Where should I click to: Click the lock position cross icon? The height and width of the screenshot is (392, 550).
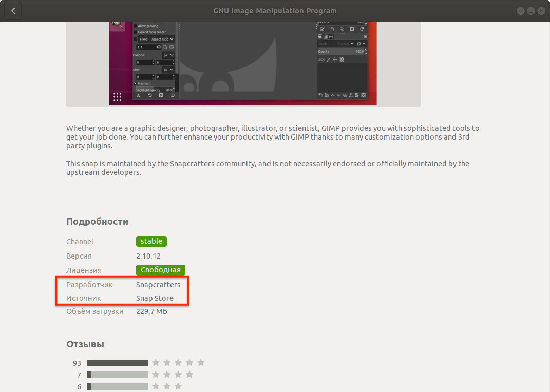click(x=335, y=60)
